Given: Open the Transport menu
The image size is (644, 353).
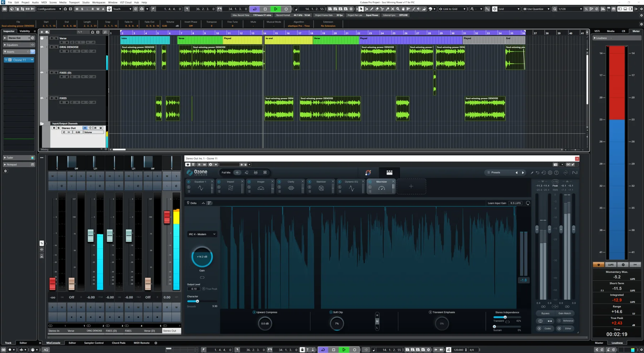Looking at the screenshot, I should tap(74, 2).
